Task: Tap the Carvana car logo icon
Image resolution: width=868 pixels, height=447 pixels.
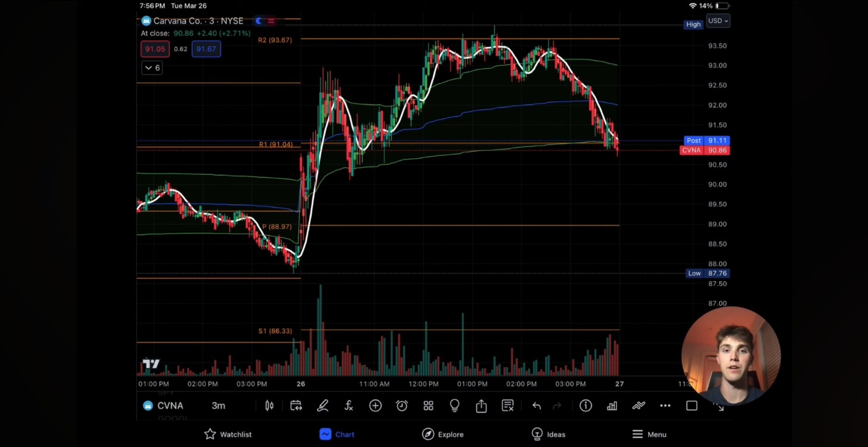Action: (x=146, y=21)
